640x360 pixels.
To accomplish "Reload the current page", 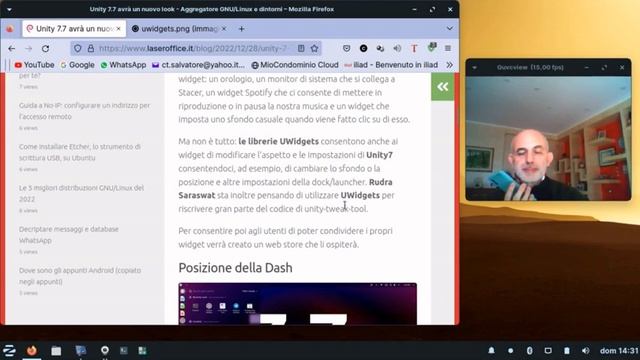I will click(46, 49).
